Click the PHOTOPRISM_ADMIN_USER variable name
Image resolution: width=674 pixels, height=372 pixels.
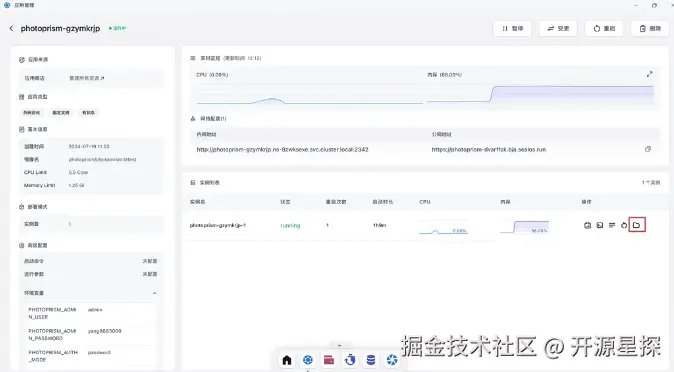pyautogui.click(x=52, y=313)
